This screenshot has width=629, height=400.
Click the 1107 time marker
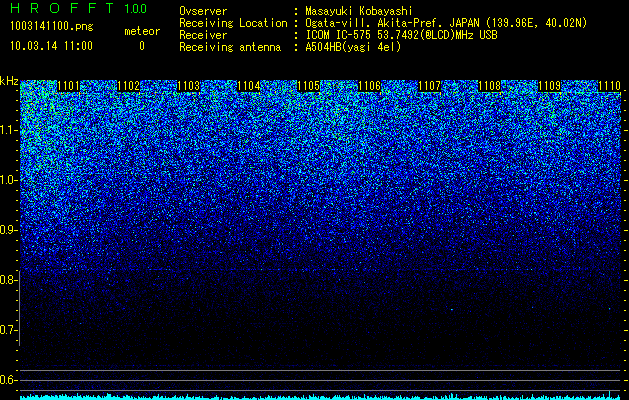[429, 86]
